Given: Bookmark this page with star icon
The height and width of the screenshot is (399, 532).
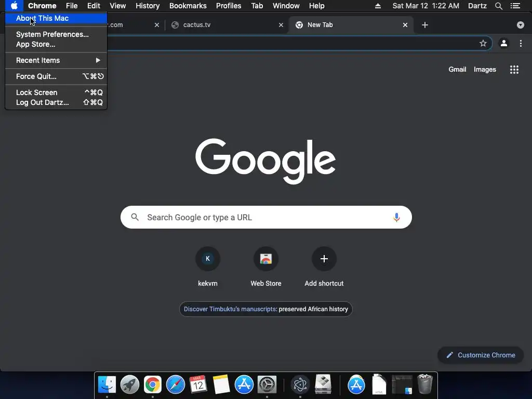Looking at the screenshot, I should 483,43.
